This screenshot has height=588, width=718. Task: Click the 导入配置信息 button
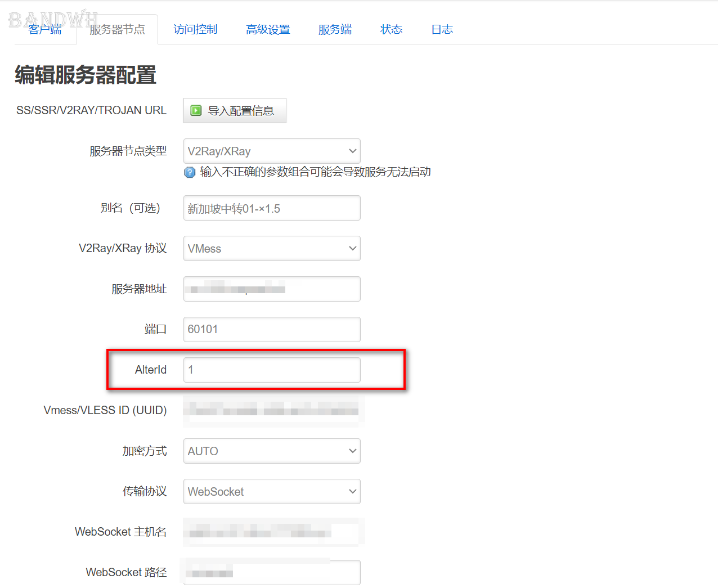235,110
